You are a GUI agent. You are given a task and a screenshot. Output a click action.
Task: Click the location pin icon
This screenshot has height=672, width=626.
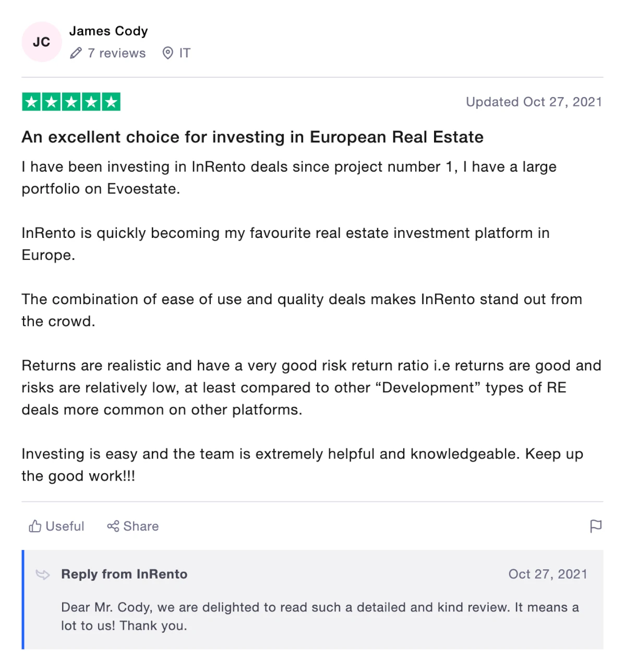[x=167, y=53]
